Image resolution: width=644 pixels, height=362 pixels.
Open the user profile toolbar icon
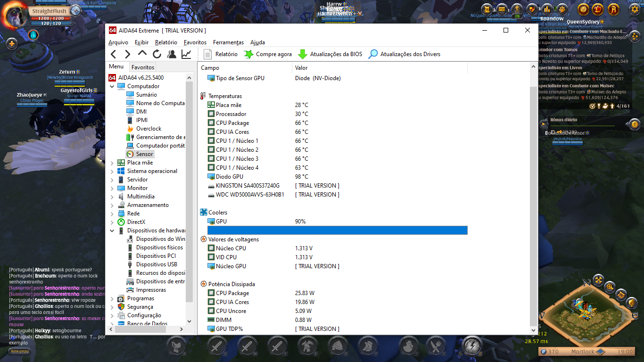[x=172, y=54]
